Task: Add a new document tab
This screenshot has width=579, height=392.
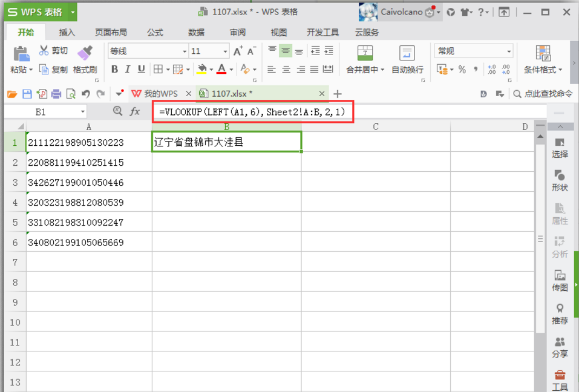Action: (x=338, y=94)
